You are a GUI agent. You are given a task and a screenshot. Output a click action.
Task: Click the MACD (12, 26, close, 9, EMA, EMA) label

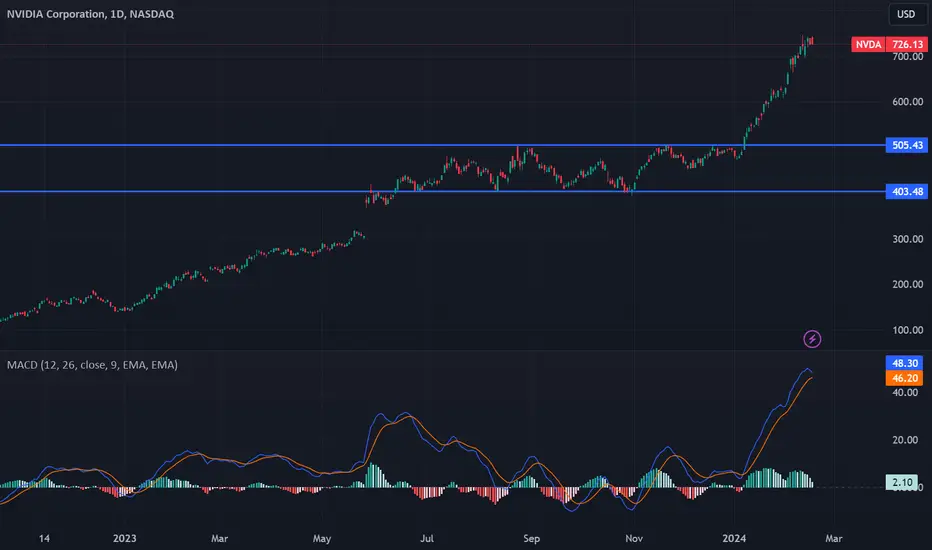(92, 364)
